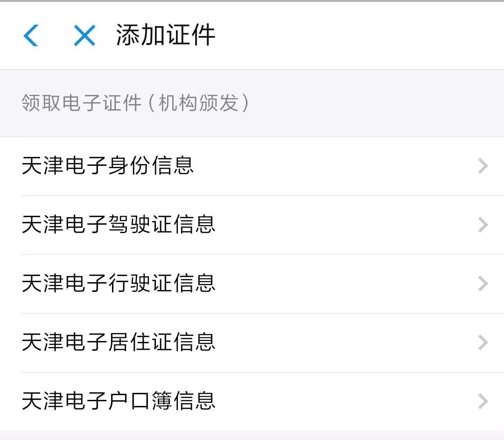504x440 pixels.
Task: Go back using the left arrow icon
Action: point(31,35)
